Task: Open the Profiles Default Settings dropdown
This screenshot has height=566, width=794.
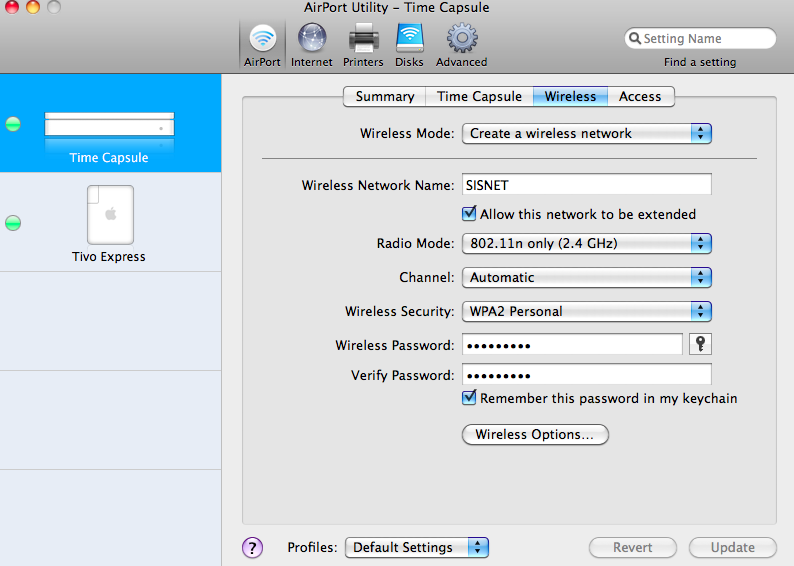Action: click(x=417, y=548)
